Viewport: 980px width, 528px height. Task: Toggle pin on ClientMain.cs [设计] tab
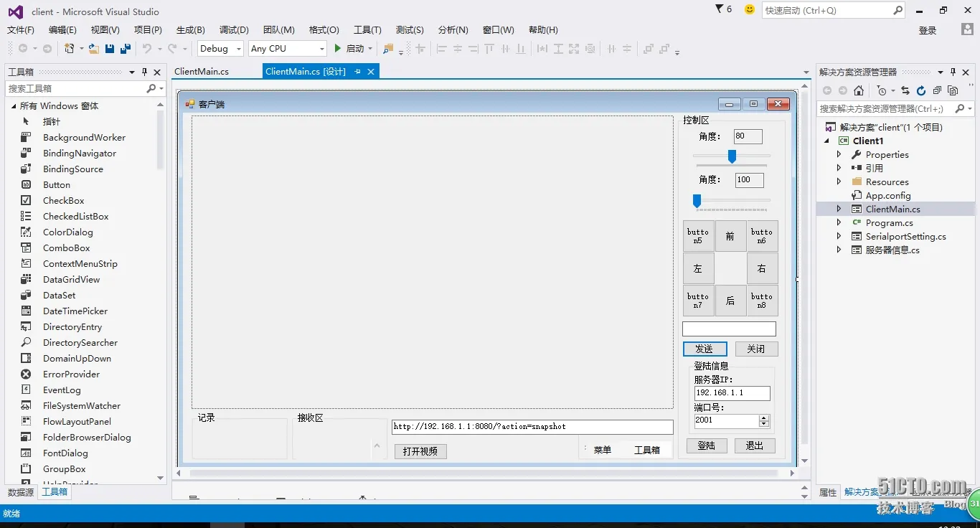[x=357, y=71]
